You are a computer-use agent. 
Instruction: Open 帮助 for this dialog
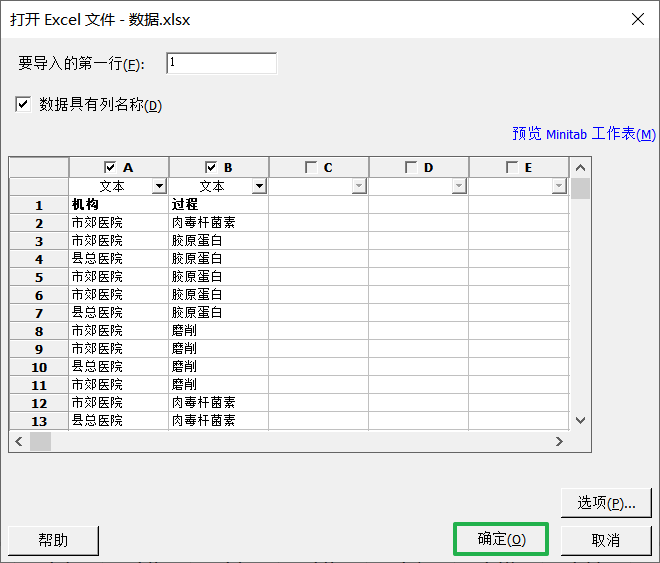(x=54, y=540)
